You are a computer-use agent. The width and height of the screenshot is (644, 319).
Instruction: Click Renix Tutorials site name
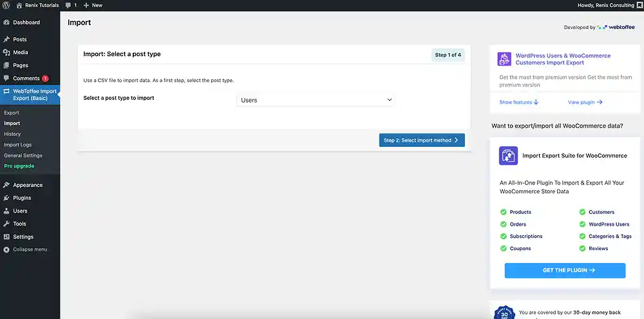coord(42,5)
